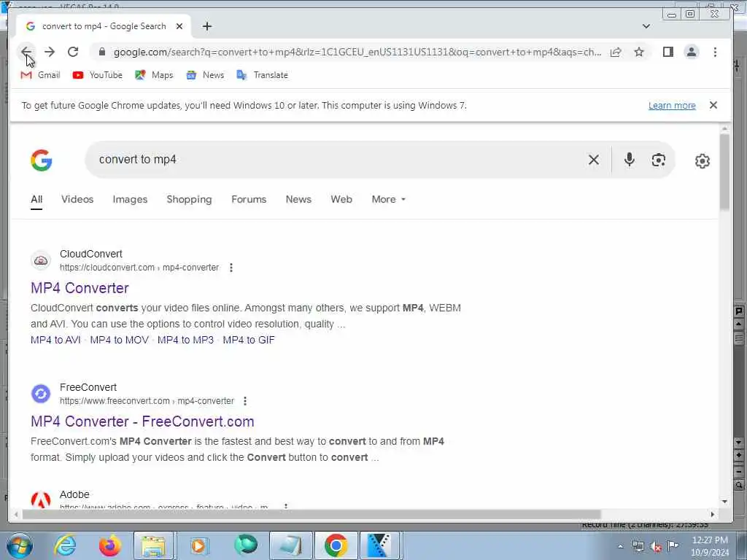Open Google quick settings gear
The image size is (747, 560).
[703, 161]
